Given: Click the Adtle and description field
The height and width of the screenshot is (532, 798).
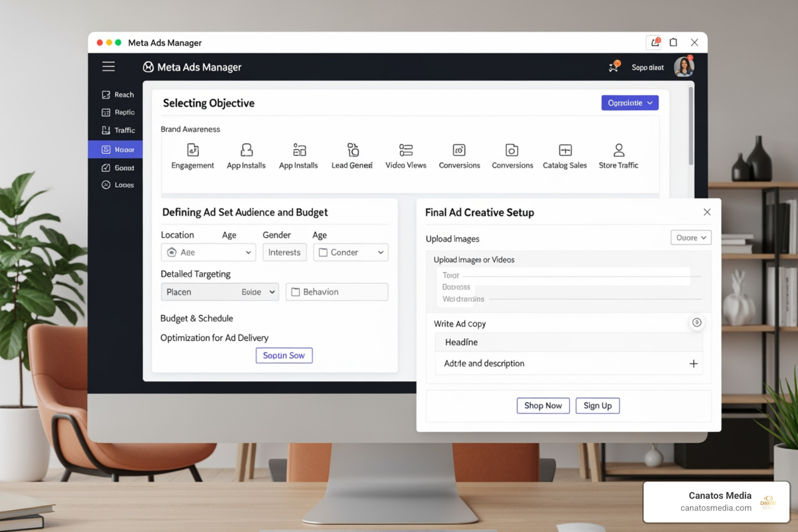Looking at the screenshot, I should [x=568, y=364].
